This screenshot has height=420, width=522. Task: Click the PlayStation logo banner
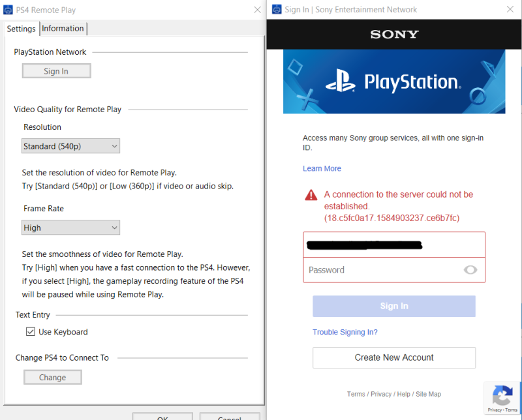coord(394,82)
